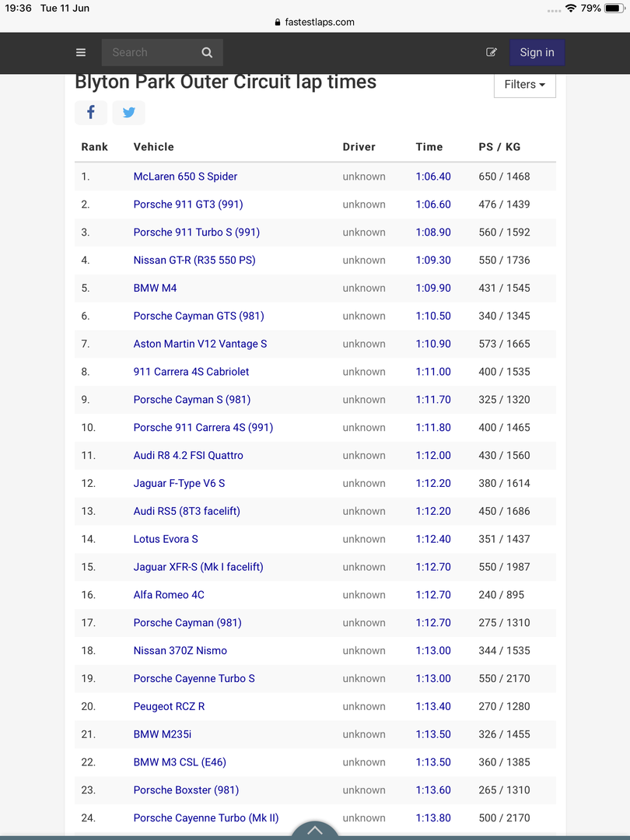Click lap time 1:10.50
The image size is (630, 840).
[x=433, y=316]
